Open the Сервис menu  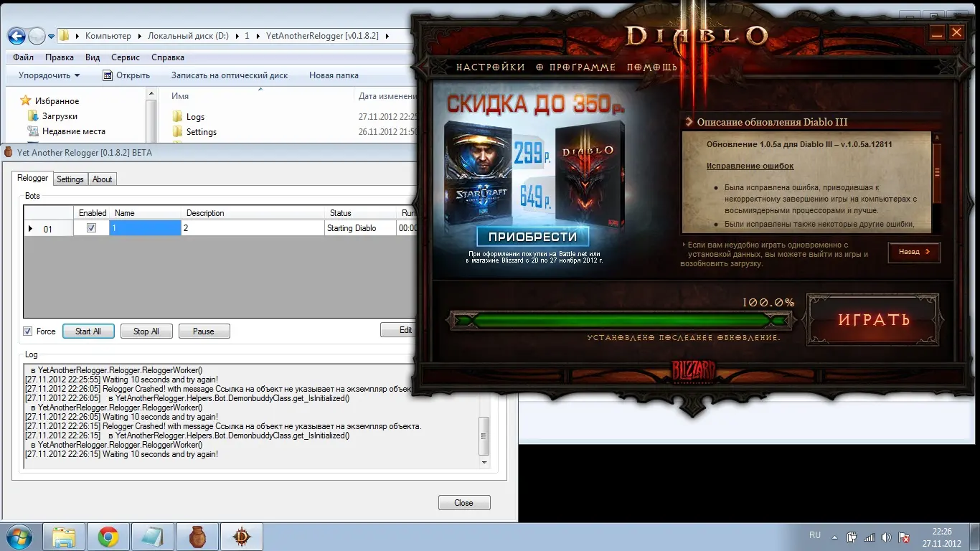[x=126, y=57]
